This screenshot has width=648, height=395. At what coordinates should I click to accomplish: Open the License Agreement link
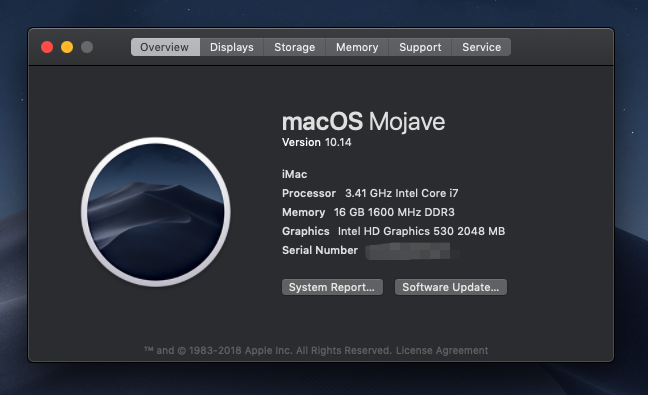[x=442, y=350]
